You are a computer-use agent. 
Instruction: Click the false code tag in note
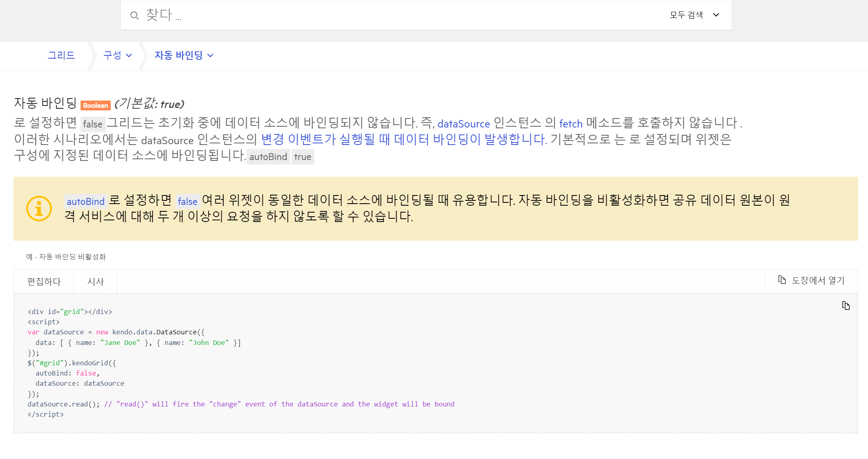[x=187, y=201]
